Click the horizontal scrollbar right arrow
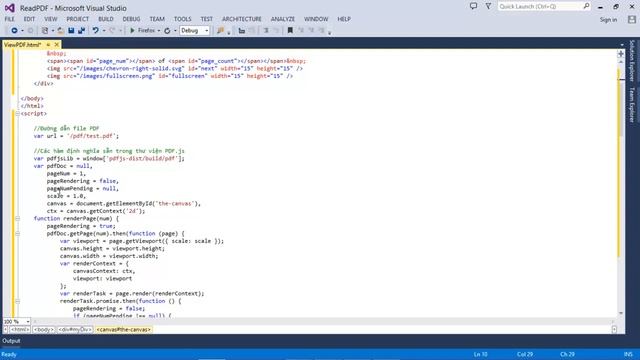 (x=614, y=322)
